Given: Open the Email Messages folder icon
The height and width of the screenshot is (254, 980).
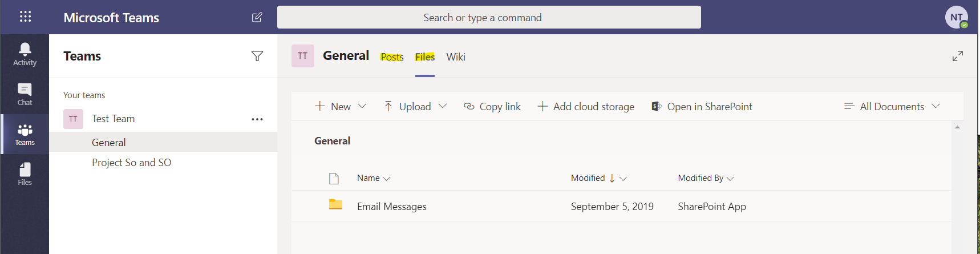Looking at the screenshot, I should (x=335, y=204).
